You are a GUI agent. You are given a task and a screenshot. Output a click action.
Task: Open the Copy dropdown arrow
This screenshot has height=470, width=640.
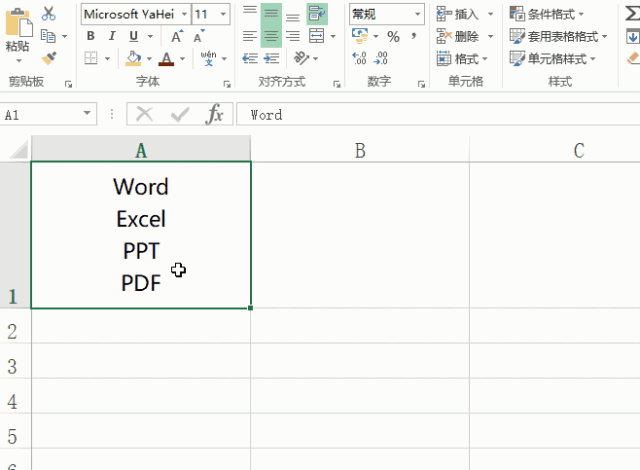point(64,36)
